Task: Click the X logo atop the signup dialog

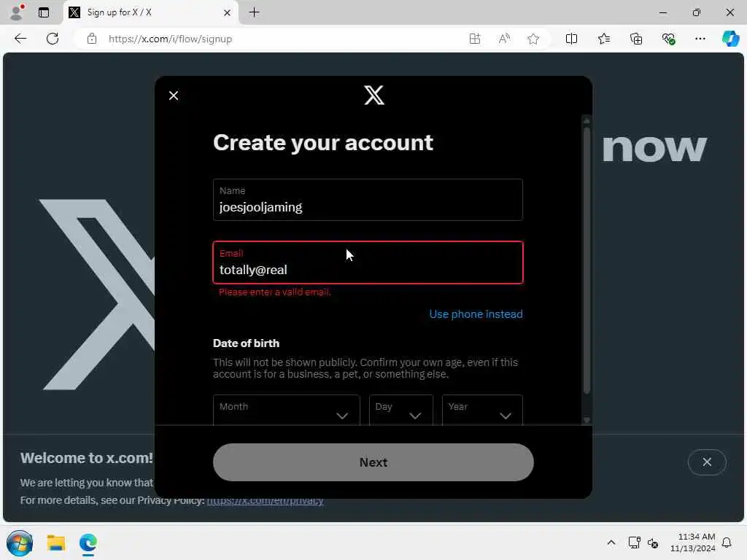Action: pos(374,96)
